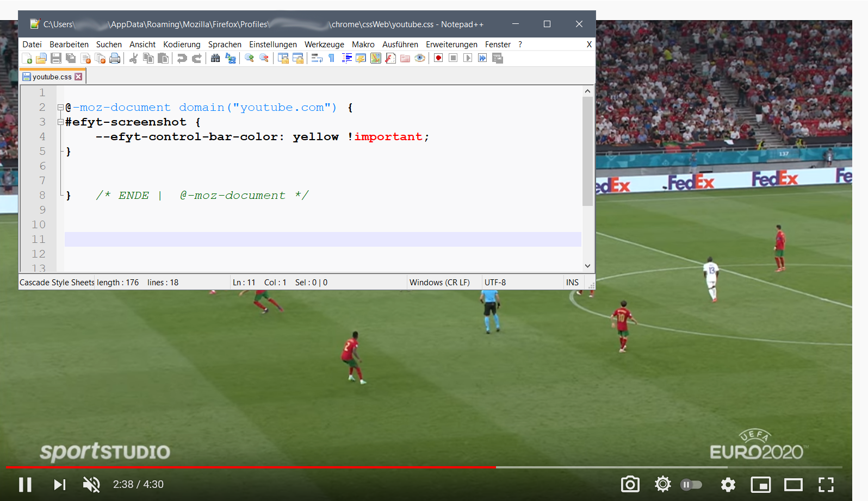
Task: Save the current file with floppy icon
Action: [x=56, y=58]
